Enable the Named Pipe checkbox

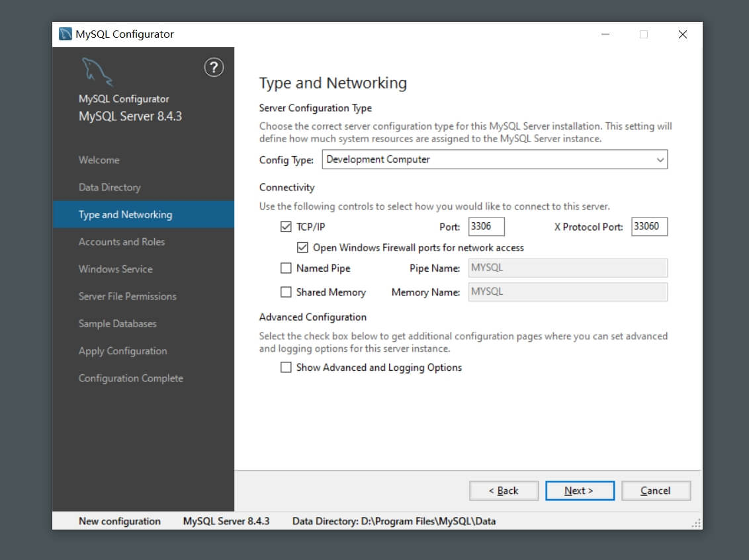286,268
